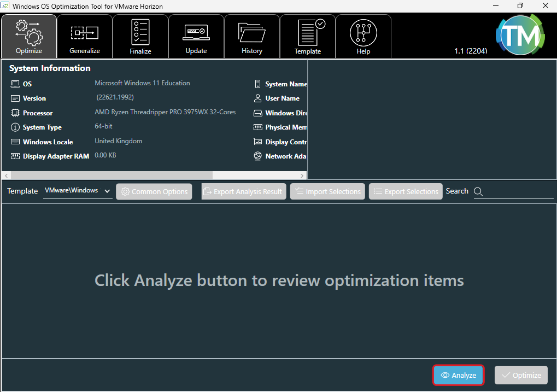Click the Optimize gears icon
557x392 pixels.
click(29, 32)
